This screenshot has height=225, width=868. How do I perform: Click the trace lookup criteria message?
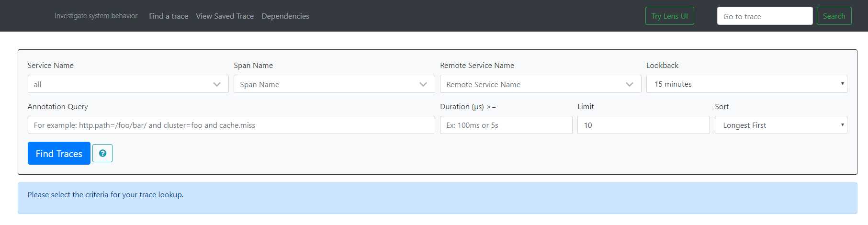(x=105, y=194)
